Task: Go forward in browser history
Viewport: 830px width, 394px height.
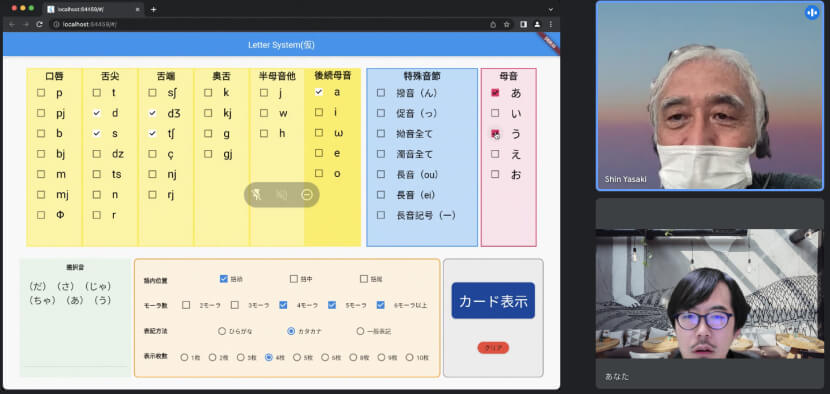Action: pos(25,24)
